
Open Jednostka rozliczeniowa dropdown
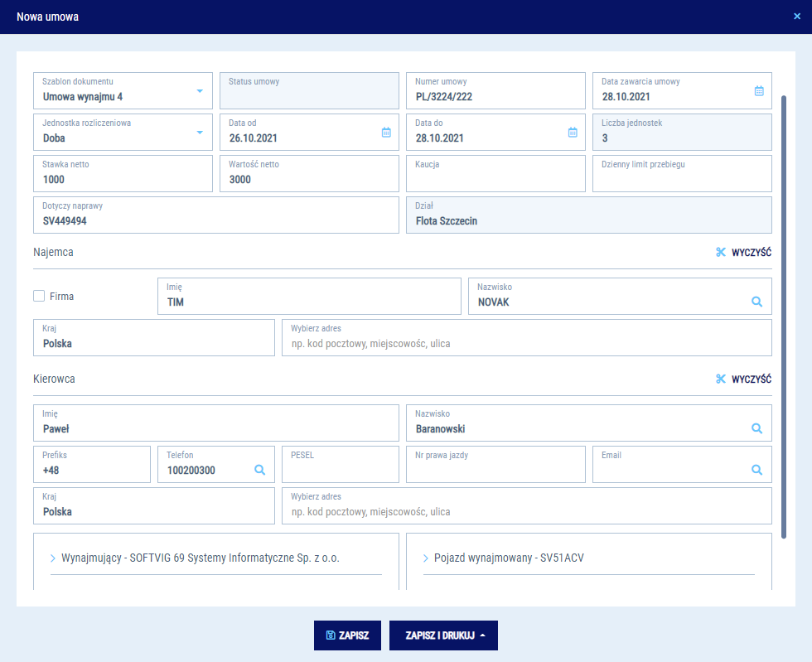pyautogui.click(x=199, y=133)
